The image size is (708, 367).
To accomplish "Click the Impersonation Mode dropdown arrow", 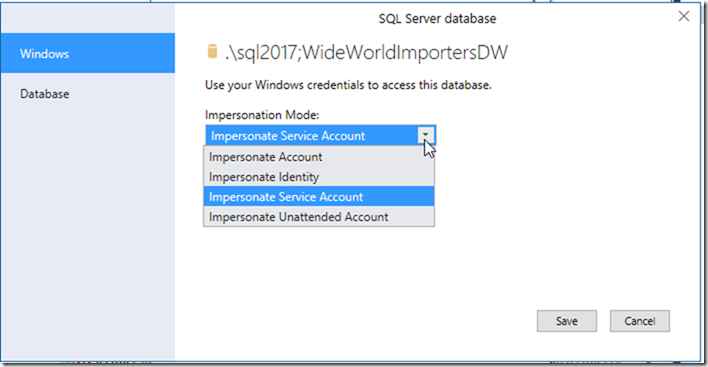I will pos(425,135).
